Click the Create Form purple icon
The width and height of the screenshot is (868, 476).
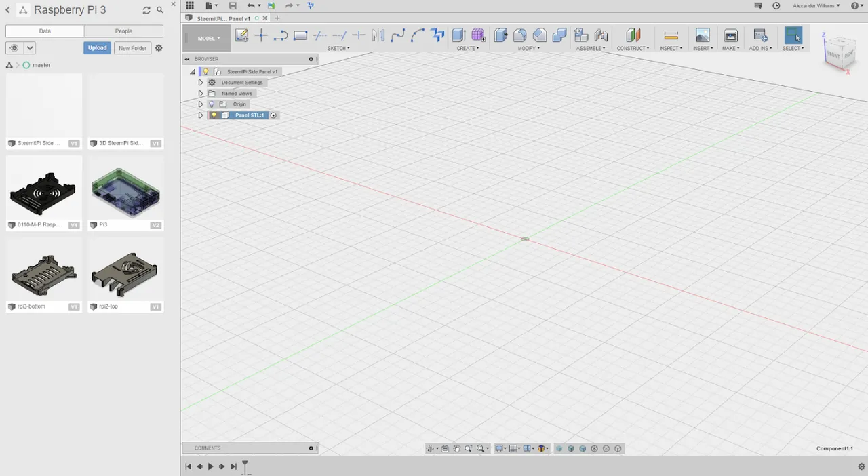[478, 35]
